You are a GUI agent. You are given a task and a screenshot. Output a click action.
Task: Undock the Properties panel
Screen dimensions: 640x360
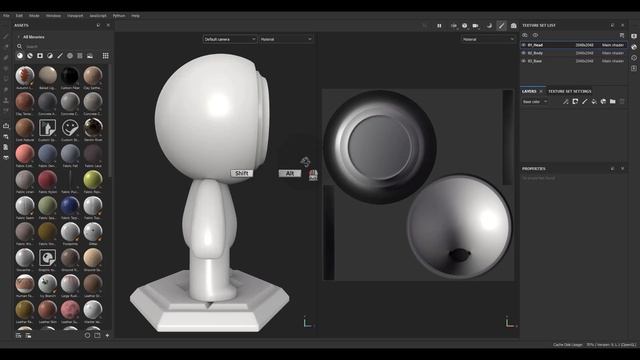pyautogui.click(x=613, y=169)
